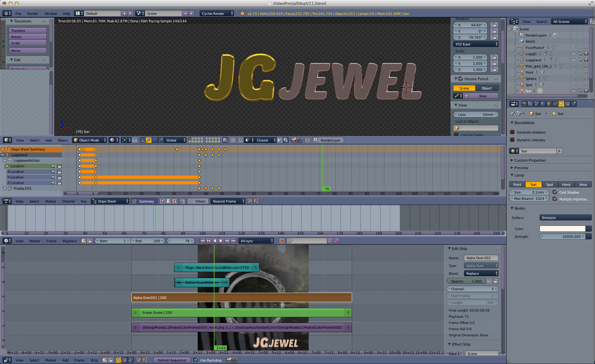Screen dimensions: 595x364
Task: Toggle the Use Backdrop checkbox
Action: (196, 360)
